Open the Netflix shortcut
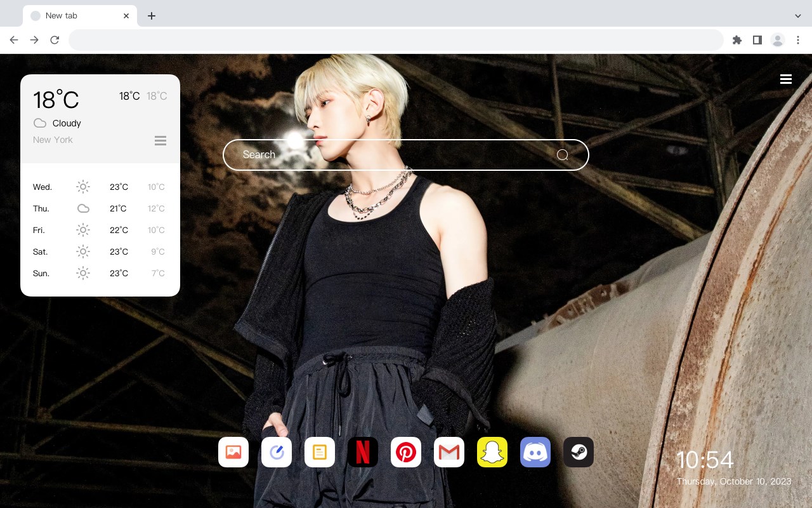 pos(363,452)
